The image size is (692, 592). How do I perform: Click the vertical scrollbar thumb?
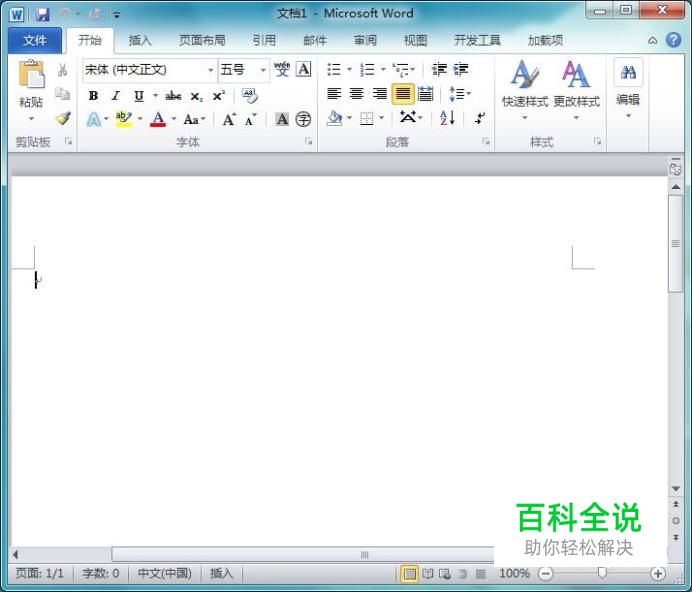coord(675,244)
